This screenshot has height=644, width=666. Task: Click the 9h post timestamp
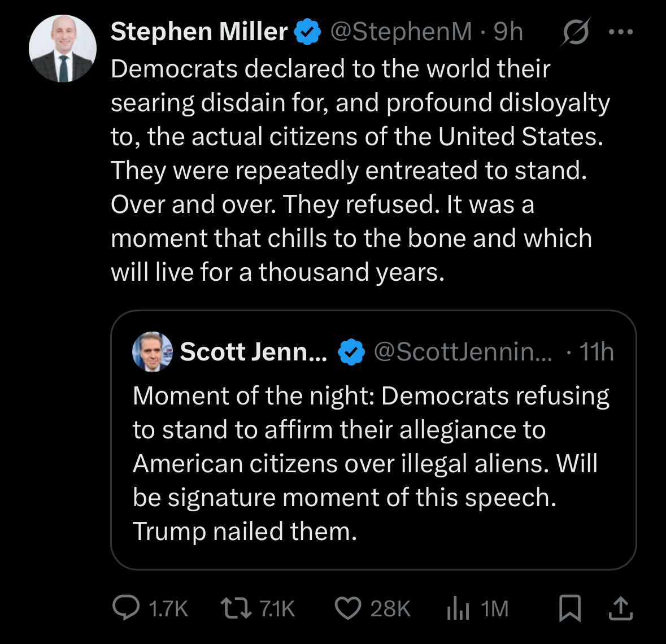pyautogui.click(x=508, y=32)
